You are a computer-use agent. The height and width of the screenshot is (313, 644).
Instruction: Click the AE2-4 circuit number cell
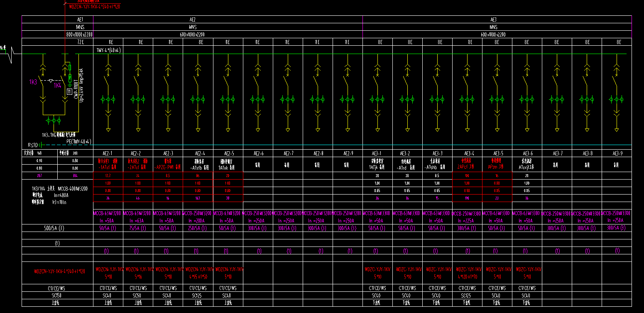pyautogui.click(x=198, y=153)
